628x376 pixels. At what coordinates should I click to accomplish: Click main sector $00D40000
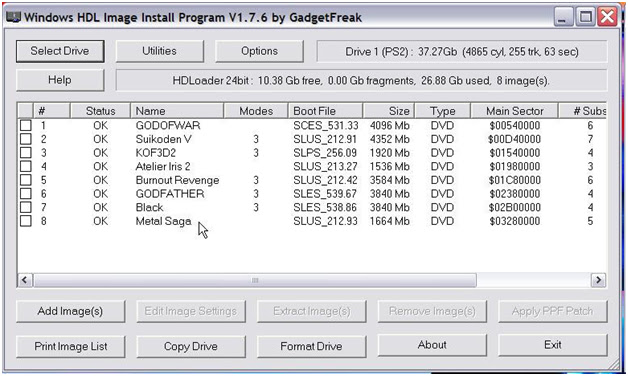515,139
